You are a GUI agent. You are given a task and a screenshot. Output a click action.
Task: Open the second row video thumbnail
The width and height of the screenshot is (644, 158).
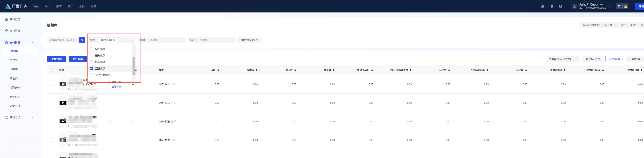tap(63, 103)
